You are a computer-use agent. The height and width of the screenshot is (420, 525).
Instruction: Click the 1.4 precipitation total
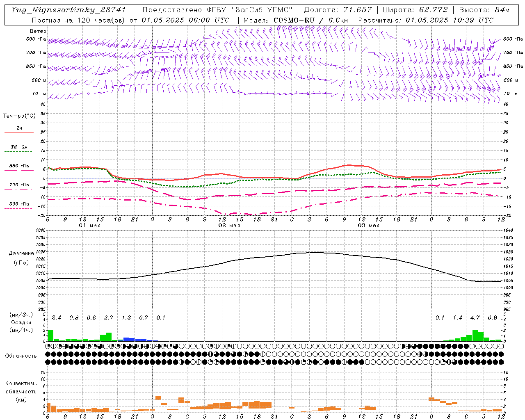coord(458,317)
